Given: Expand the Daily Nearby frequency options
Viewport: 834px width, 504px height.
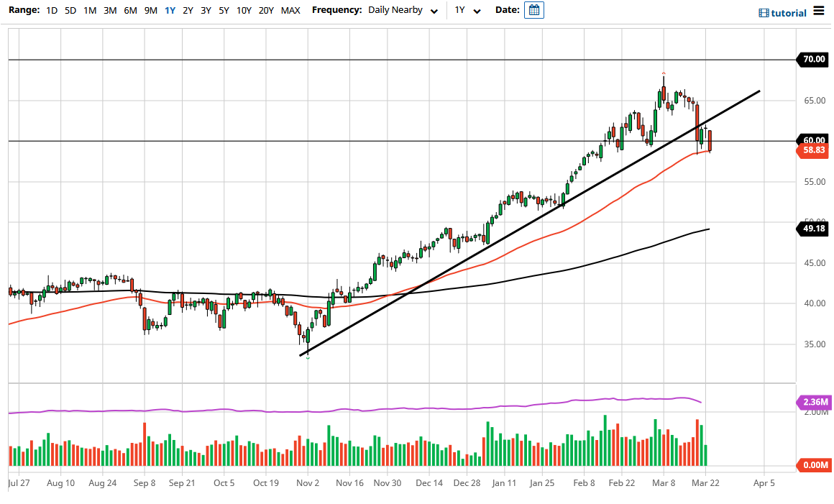Looking at the screenshot, I should 433,11.
